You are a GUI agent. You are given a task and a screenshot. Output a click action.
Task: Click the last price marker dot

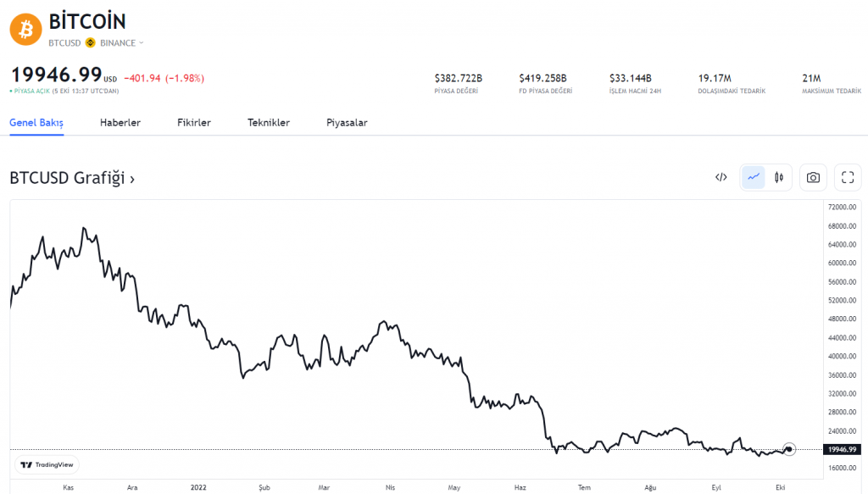[x=789, y=449]
